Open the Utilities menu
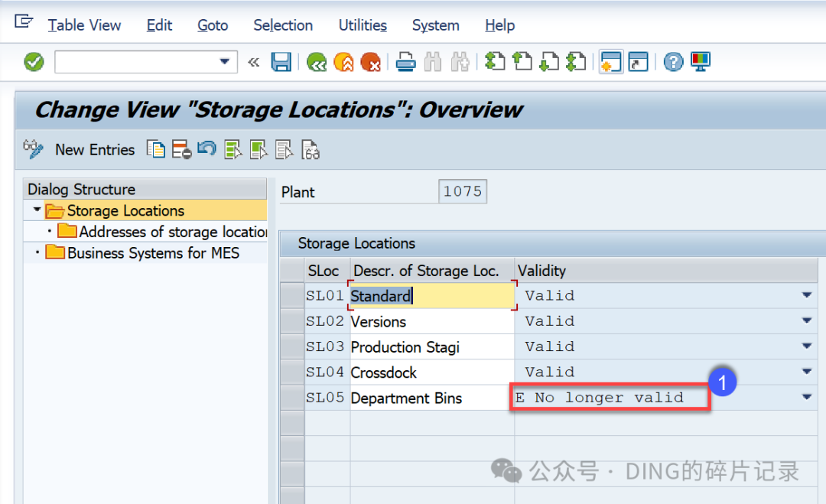This screenshot has width=826, height=504. (x=363, y=25)
